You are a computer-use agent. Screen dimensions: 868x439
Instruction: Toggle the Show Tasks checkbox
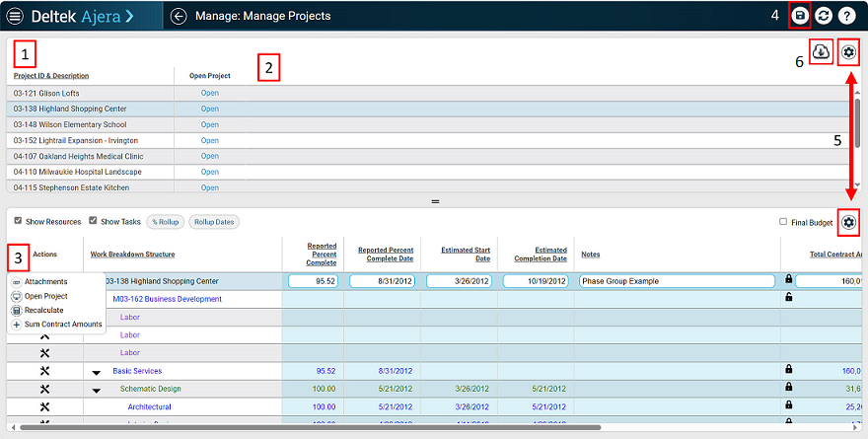[93, 222]
